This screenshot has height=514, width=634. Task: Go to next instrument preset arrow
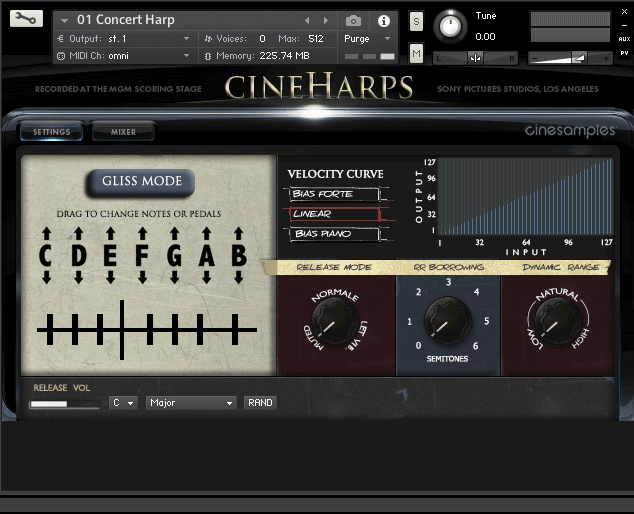(326, 20)
